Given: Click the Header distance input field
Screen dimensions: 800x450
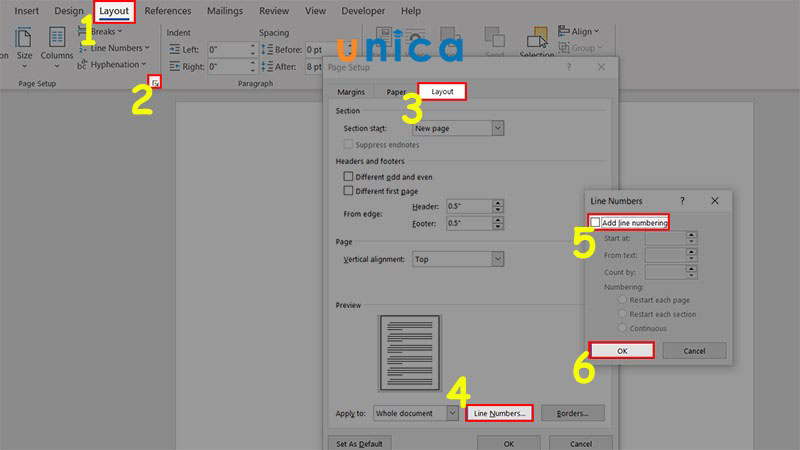Looking at the screenshot, I should [x=469, y=206].
